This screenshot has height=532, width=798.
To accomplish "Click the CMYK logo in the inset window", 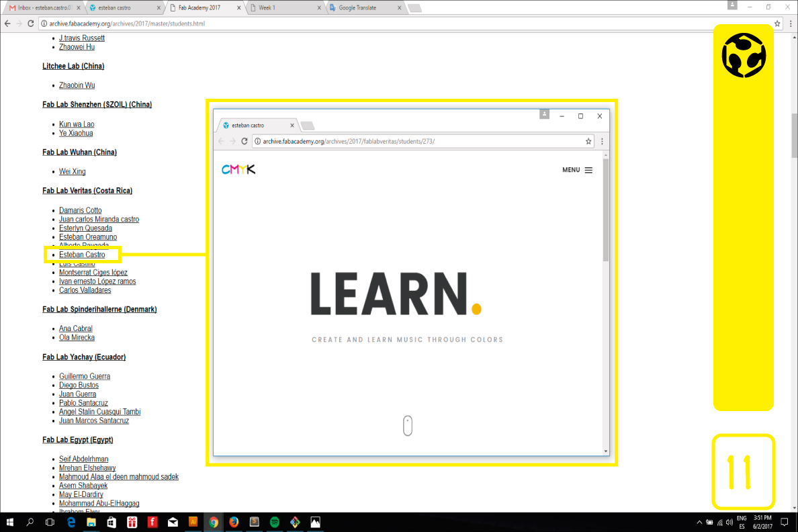I will pyautogui.click(x=238, y=169).
